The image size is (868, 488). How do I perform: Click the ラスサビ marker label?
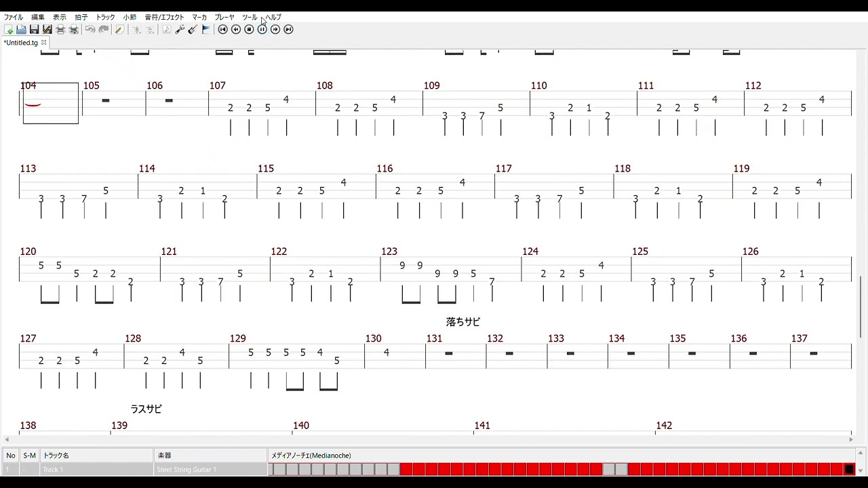tap(146, 409)
